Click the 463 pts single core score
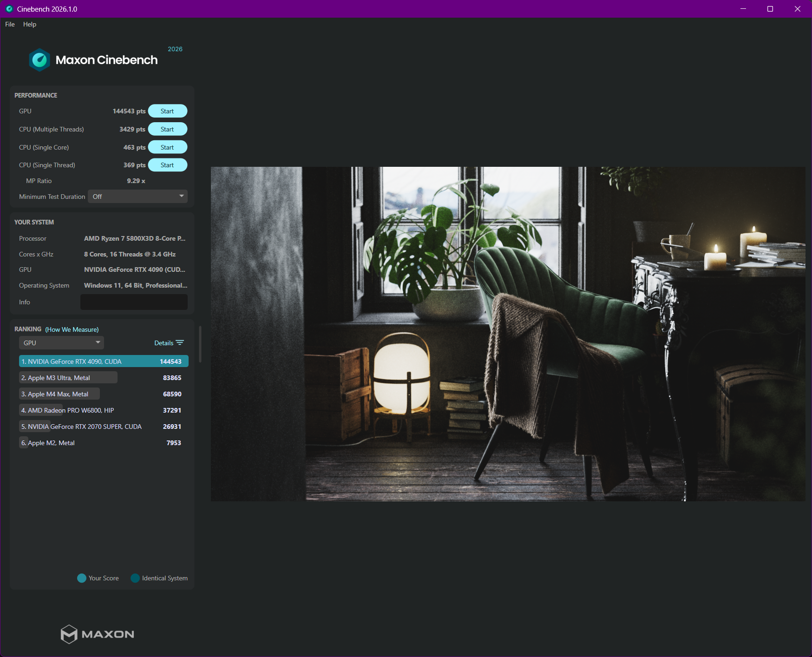This screenshot has height=657, width=812. (134, 147)
